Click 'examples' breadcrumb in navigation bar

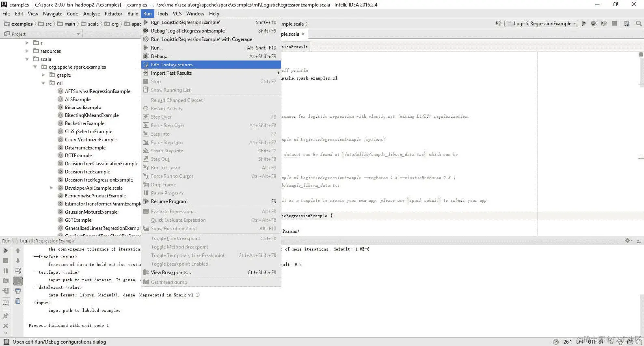point(18,24)
